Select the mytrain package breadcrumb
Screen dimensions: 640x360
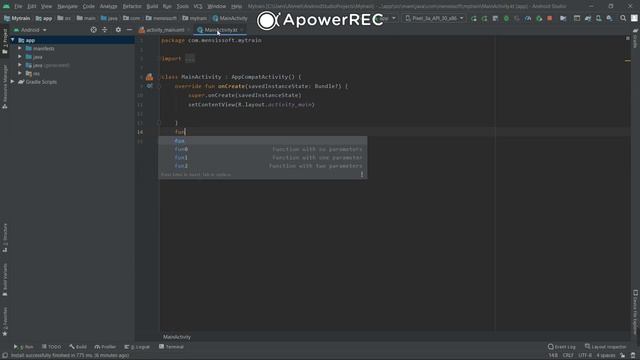point(195,18)
